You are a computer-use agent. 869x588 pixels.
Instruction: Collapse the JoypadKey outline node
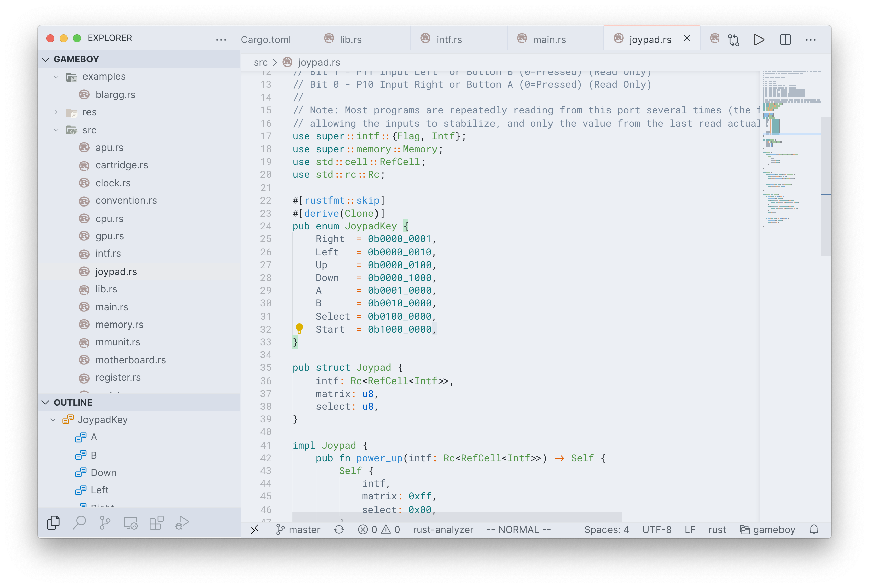[x=53, y=420]
